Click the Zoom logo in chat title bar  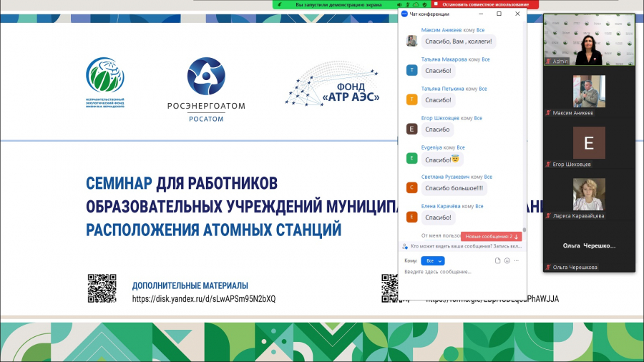(404, 14)
